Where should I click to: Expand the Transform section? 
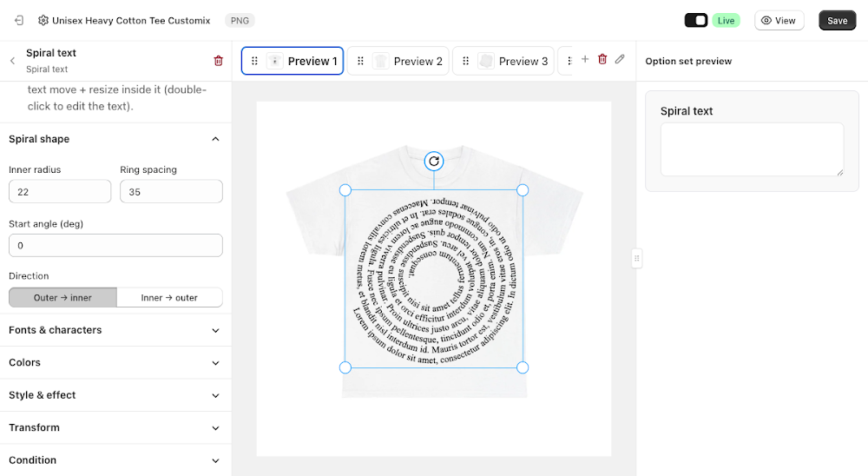tap(115, 427)
